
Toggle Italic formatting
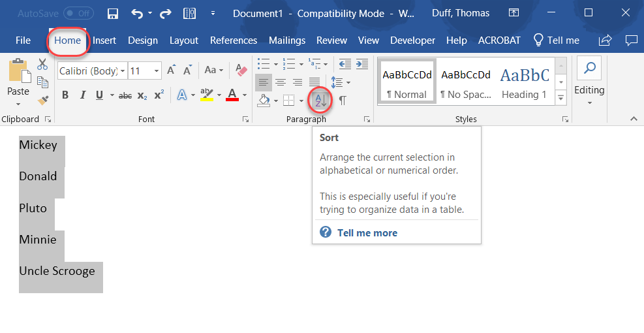(83, 95)
